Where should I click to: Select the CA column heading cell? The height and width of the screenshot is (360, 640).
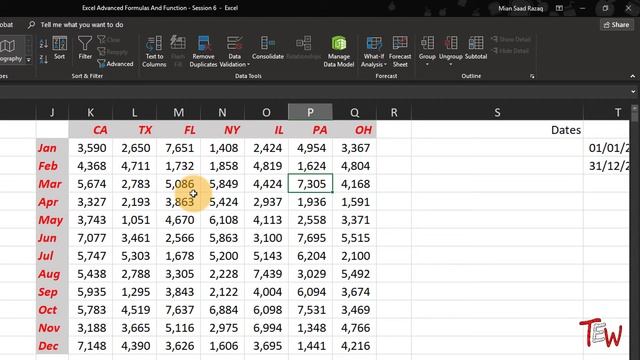click(x=91, y=130)
